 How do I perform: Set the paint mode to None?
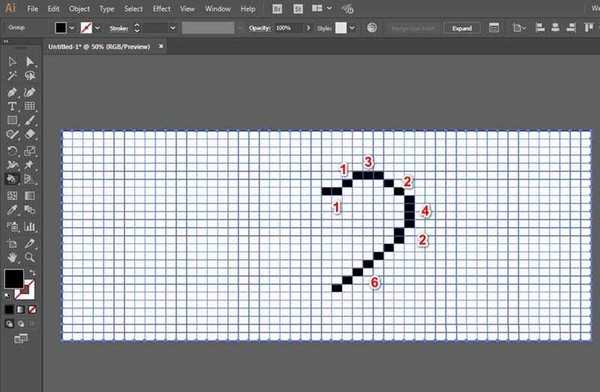point(32,309)
